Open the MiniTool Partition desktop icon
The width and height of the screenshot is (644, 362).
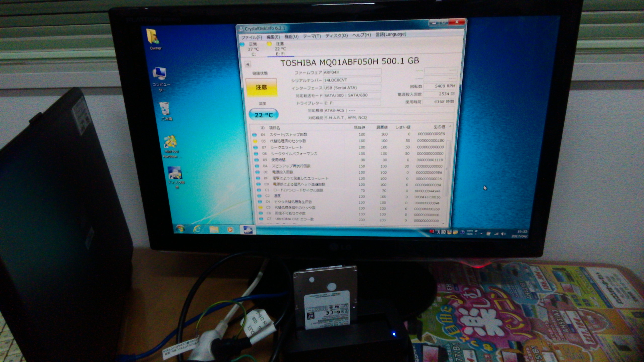coord(171,147)
